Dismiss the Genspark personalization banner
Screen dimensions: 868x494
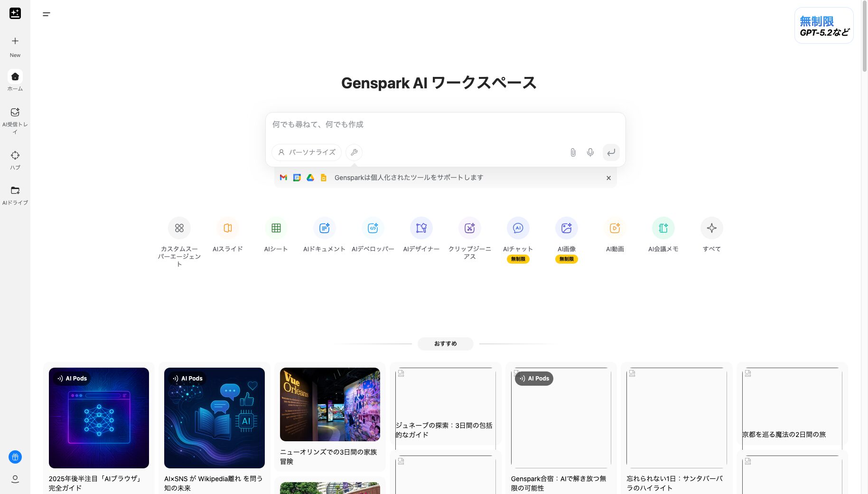(x=608, y=178)
